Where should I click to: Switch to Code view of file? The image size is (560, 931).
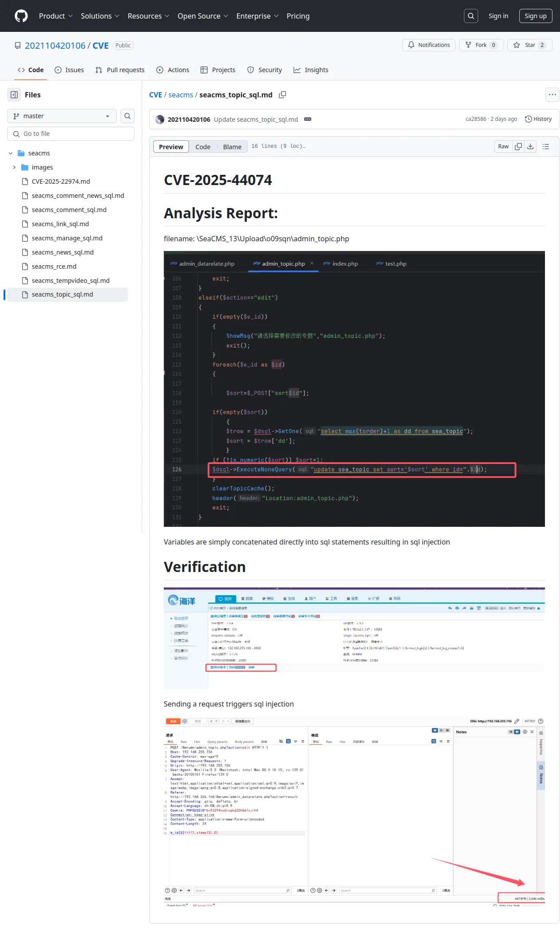[203, 147]
